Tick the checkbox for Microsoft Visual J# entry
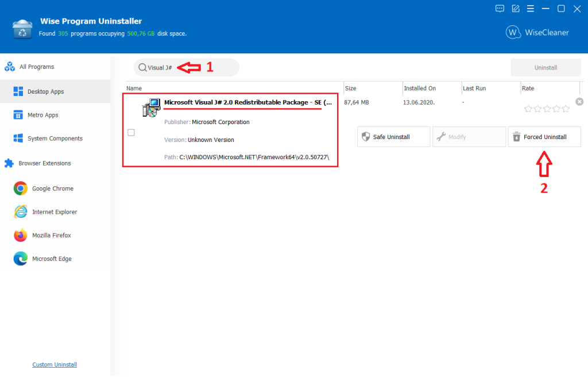The width and height of the screenshot is (588, 377). click(x=131, y=133)
